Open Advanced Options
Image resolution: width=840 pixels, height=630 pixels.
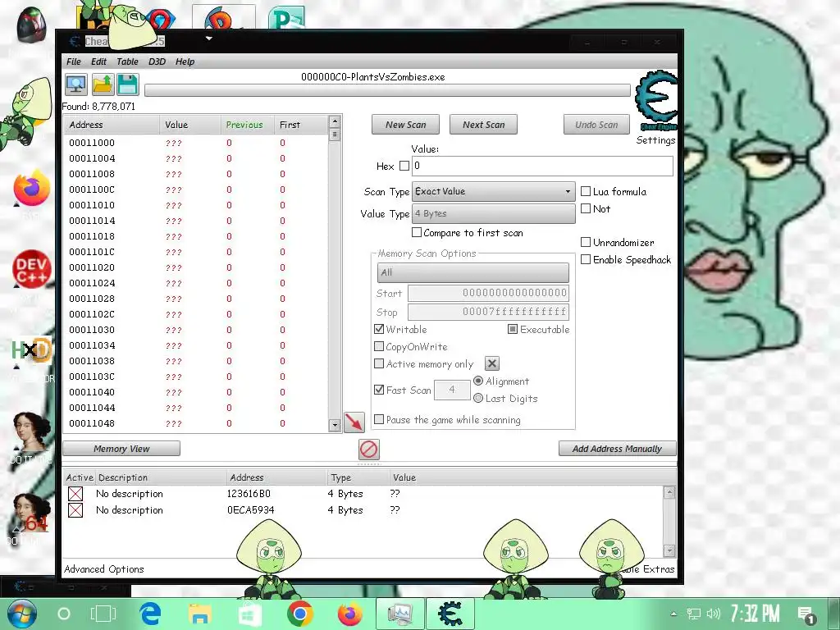tap(104, 569)
